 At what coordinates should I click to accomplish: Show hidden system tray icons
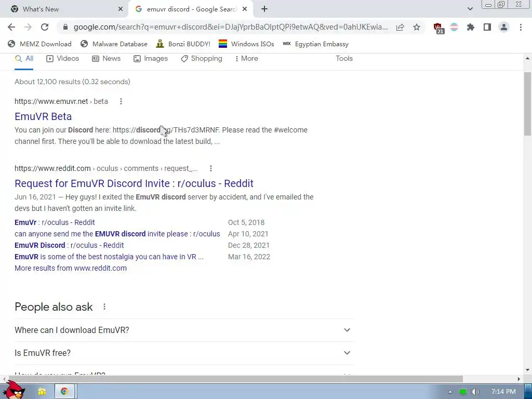point(450,392)
